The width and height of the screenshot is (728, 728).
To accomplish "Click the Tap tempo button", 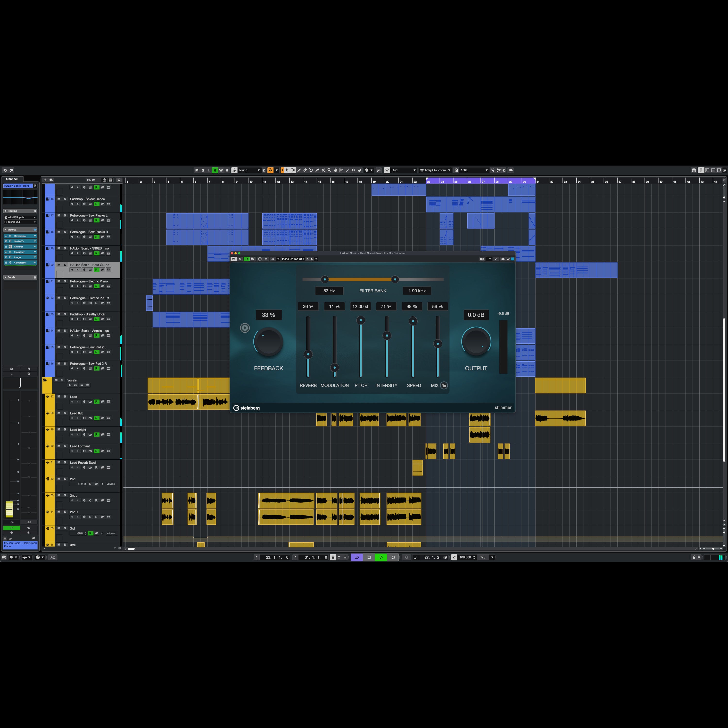I will pyautogui.click(x=483, y=557).
